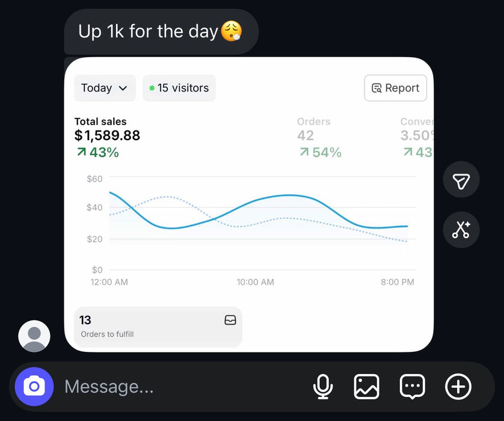Expand the Today date range dropdown
This screenshot has height=421, width=504.
coord(105,88)
